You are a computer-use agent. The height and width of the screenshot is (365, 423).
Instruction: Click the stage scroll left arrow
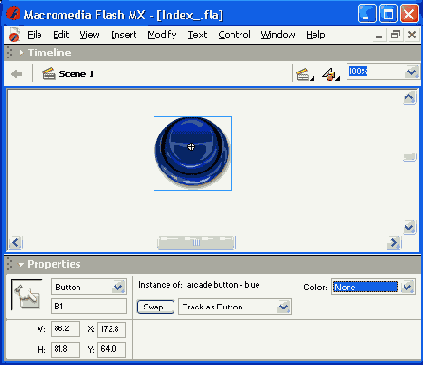pyautogui.click(x=15, y=243)
